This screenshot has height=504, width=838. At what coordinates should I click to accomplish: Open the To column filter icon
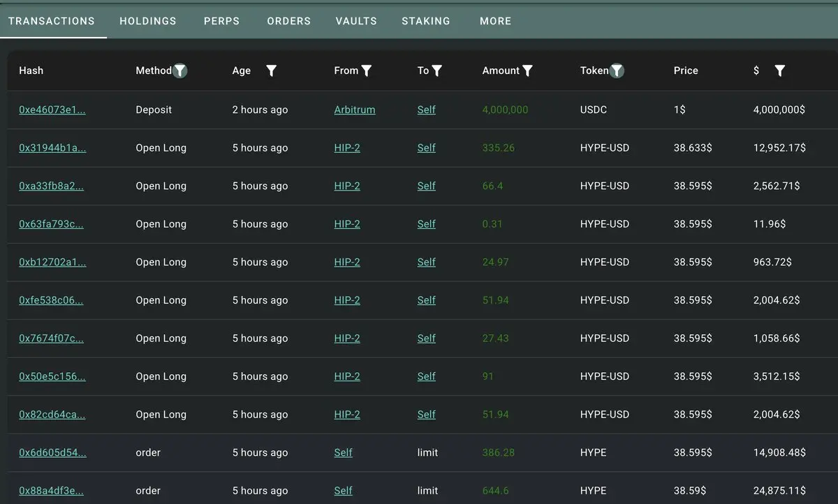pos(437,71)
